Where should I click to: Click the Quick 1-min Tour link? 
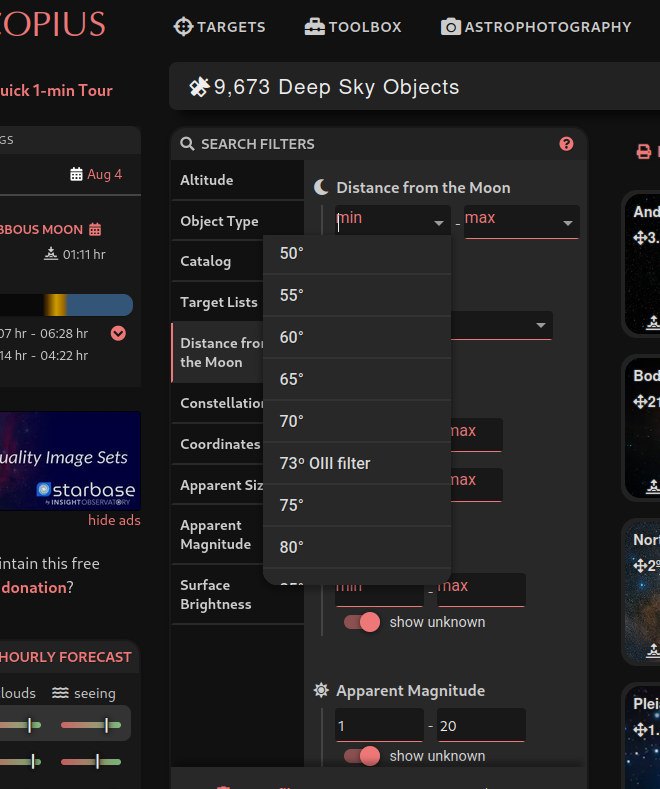pos(56,91)
